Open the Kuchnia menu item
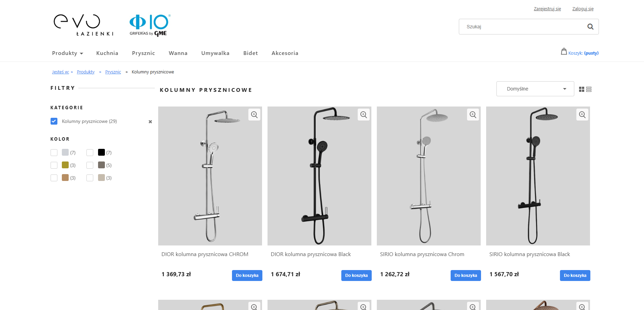Image resolution: width=644 pixels, height=310 pixels. pyautogui.click(x=107, y=53)
